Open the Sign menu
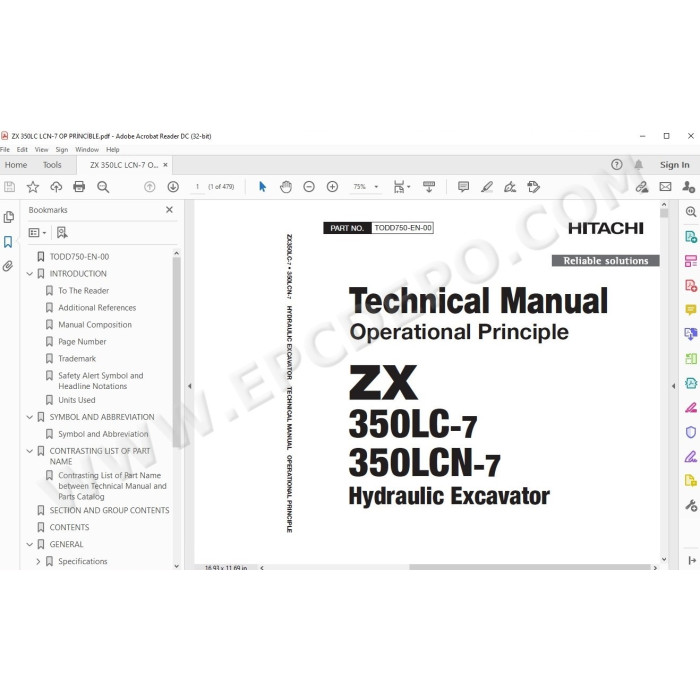 pyautogui.click(x=62, y=150)
